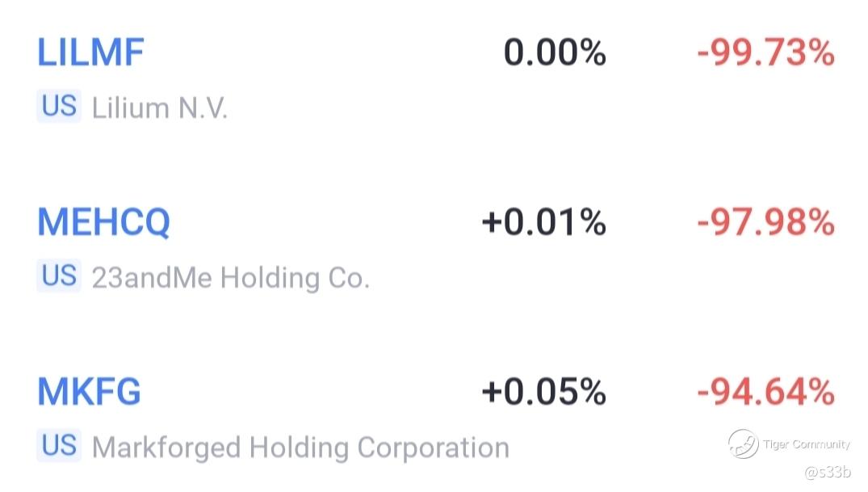Open the @s33b user handle
The width and height of the screenshot is (868, 492).
tap(827, 472)
